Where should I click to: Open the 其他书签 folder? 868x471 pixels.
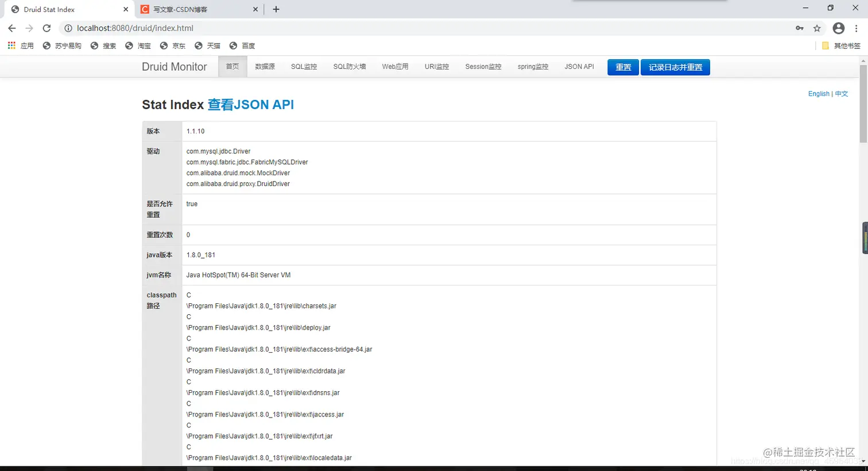(x=842, y=45)
